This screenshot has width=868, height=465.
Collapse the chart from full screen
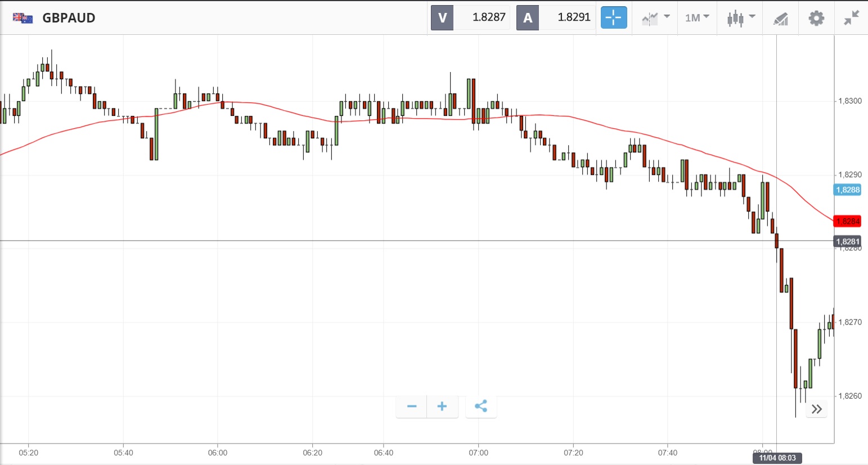tap(851, 18)
